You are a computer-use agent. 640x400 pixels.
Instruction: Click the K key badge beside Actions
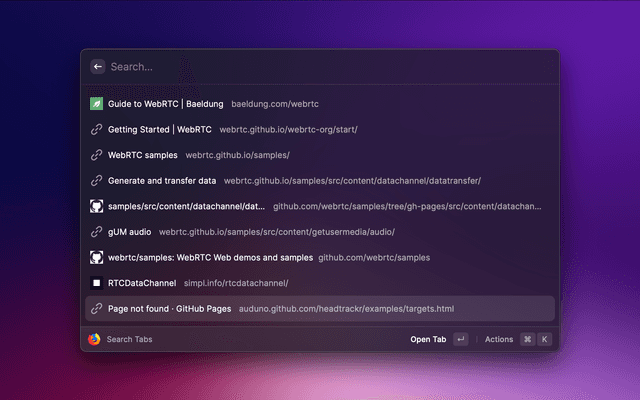click(545, 339)
